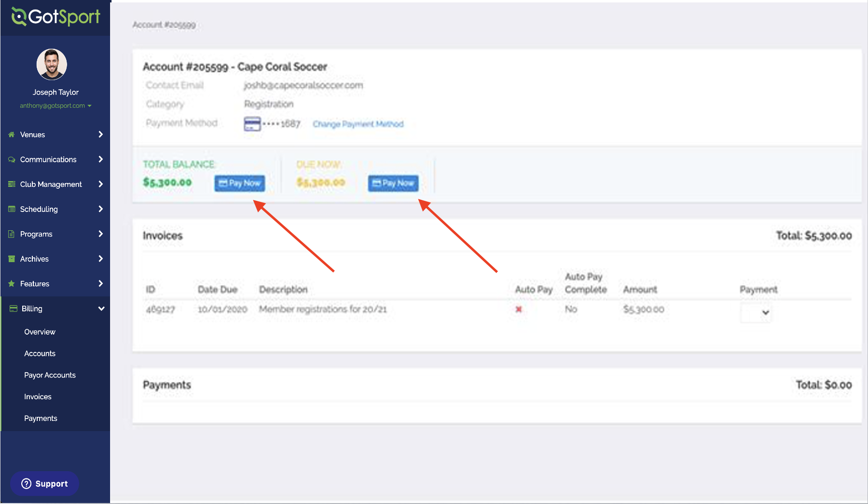This screenshot has width=868, height=504.
Task: Click Pay Now for Total Balance
Action: pyautogui.click(x=239, y=183)
